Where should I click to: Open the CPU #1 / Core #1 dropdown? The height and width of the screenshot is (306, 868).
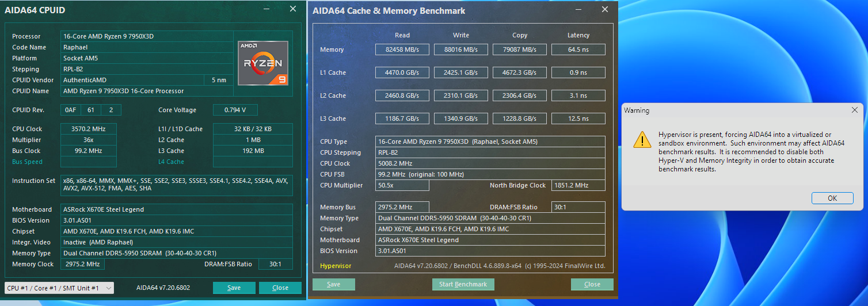tap(59, 288)
